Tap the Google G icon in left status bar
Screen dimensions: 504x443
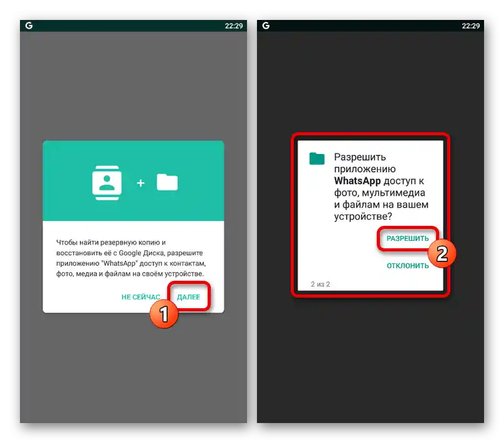coord(29,26)
